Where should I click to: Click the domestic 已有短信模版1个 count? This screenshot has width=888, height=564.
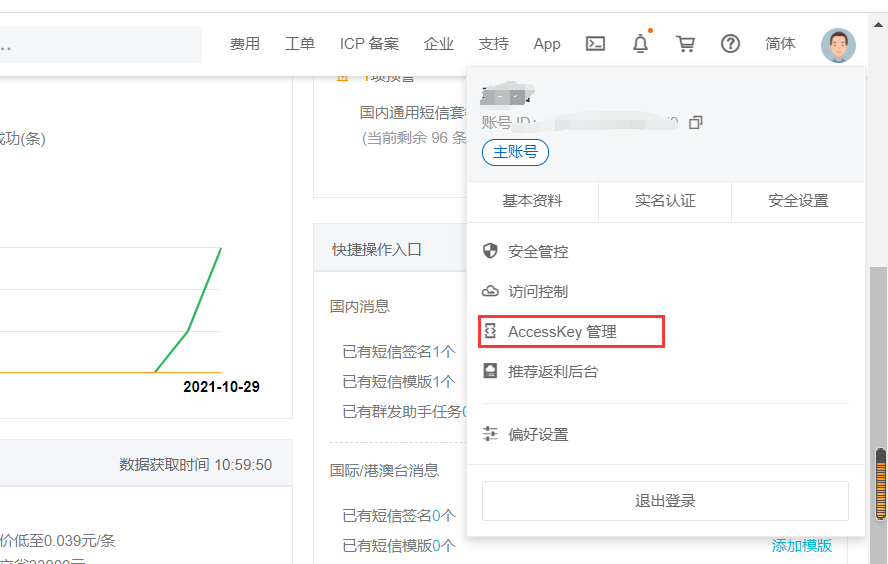[399, 382]
